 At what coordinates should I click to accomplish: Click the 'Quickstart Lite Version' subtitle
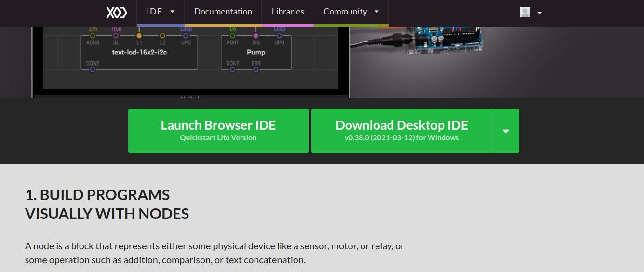coord(218,138)
